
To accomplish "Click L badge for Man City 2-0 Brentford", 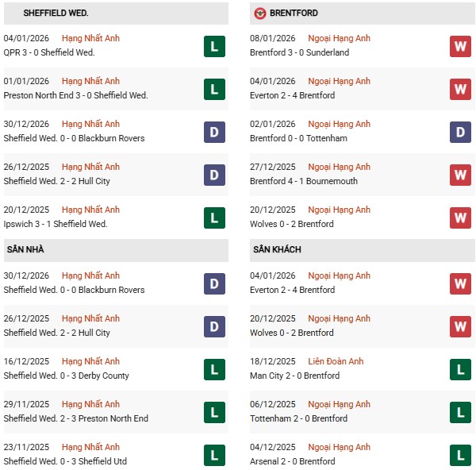I will (460, 369).
